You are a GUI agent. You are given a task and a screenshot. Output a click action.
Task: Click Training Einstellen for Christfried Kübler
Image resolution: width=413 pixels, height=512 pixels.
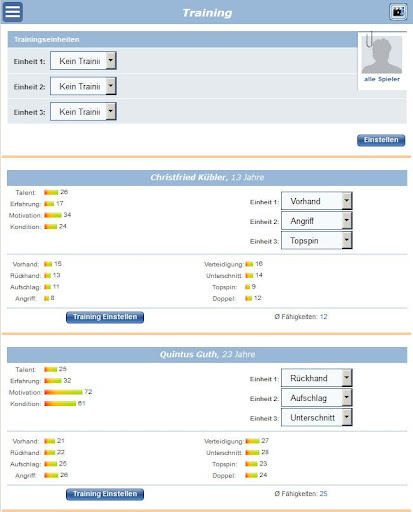point(105,317)
